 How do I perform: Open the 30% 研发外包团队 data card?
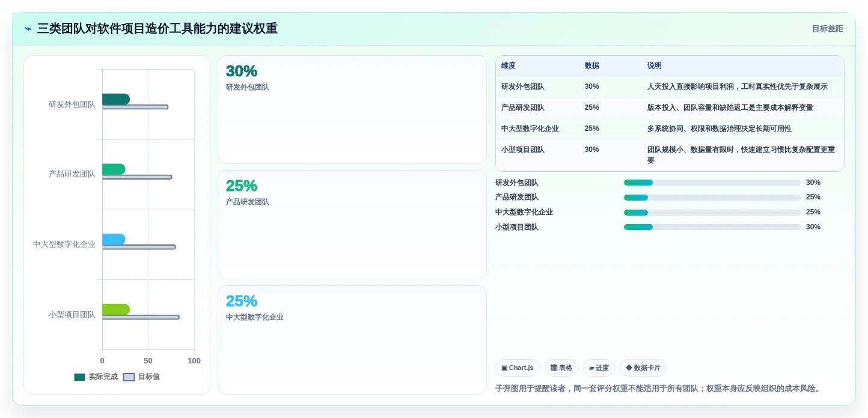click(352, 110)
